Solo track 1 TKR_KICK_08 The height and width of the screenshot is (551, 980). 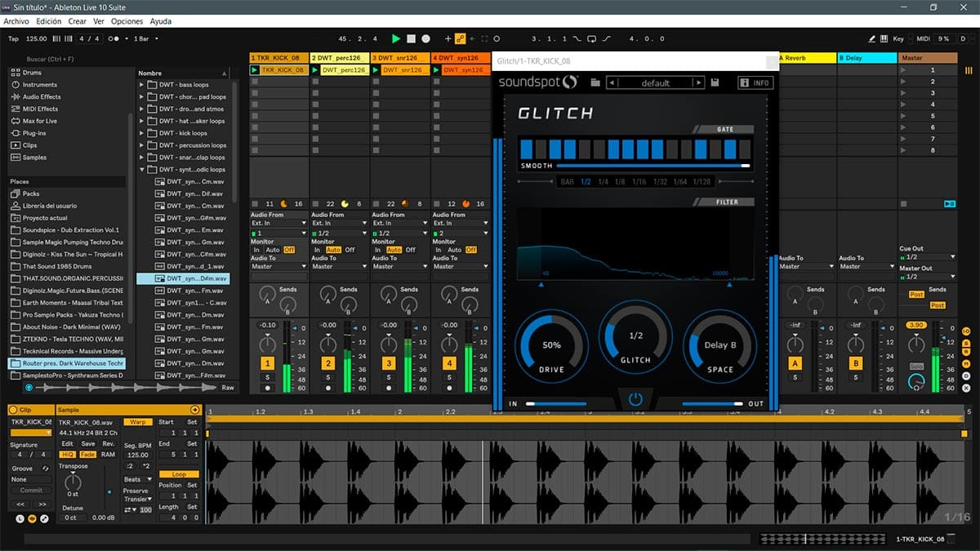coord(267,377)
